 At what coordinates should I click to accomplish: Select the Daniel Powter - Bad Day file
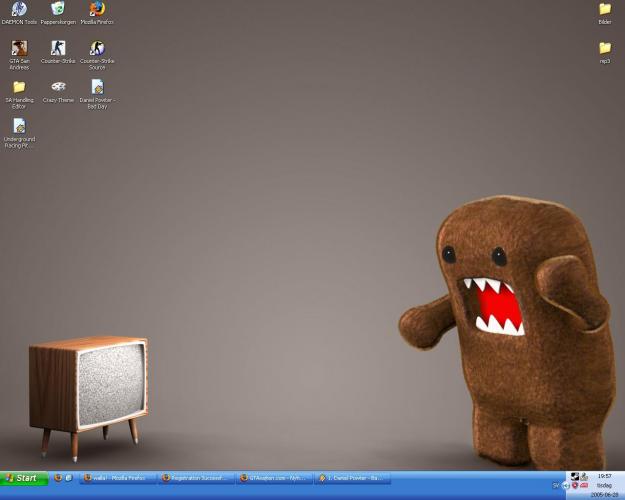click(x=97, y=88)
